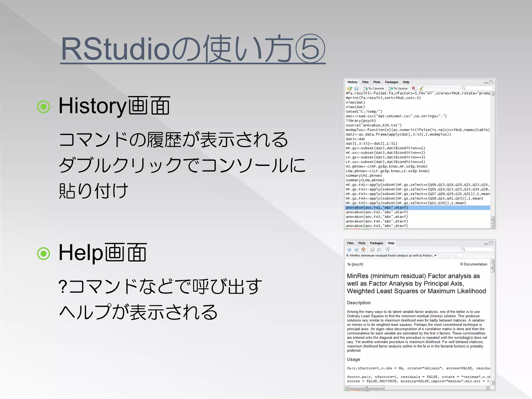Select the dat3<-dat history row

click(x=418, y=139)
